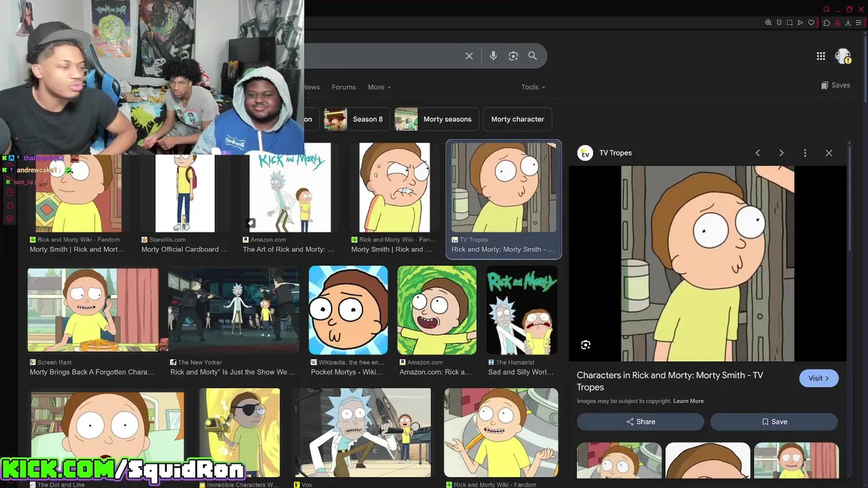Switch to the Forums tab
This screenshot has height=488, width=868.
click(x=344, y=87)
